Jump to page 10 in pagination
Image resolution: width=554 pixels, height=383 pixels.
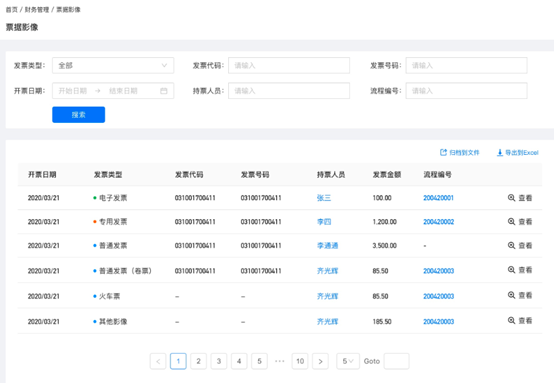(x=300, y=361)
